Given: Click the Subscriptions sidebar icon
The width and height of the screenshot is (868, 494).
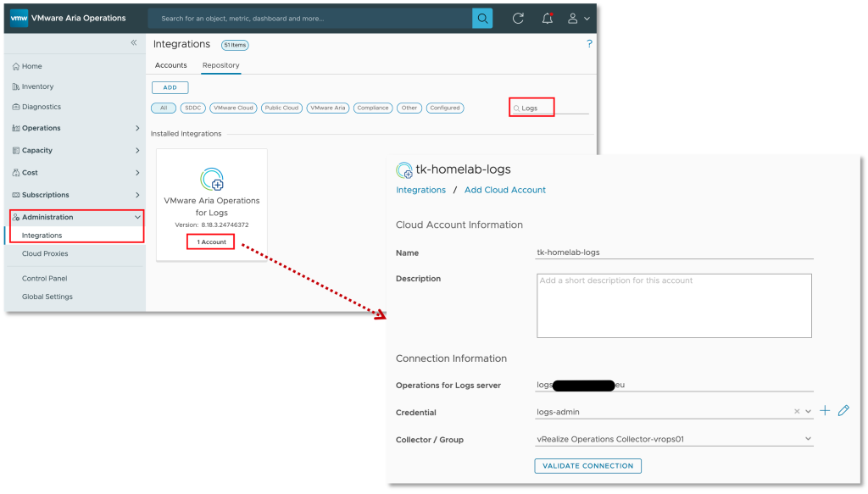Looking at the screenshot, I should click(x=15, y=195).
